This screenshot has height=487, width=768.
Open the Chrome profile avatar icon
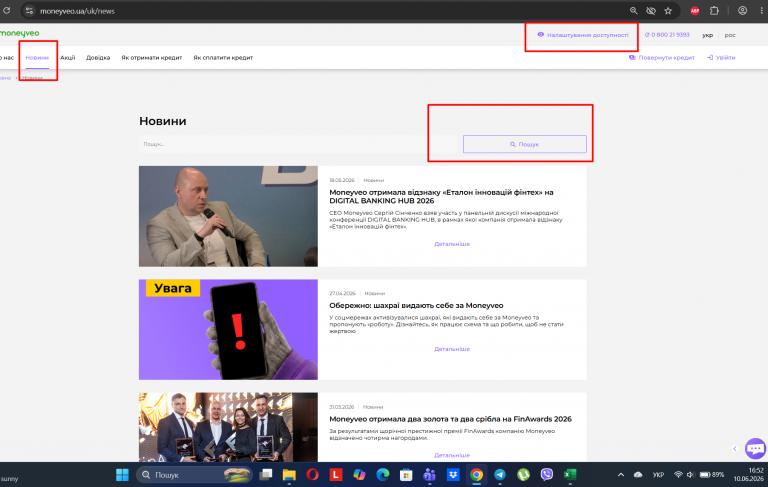tap(743, 11)
